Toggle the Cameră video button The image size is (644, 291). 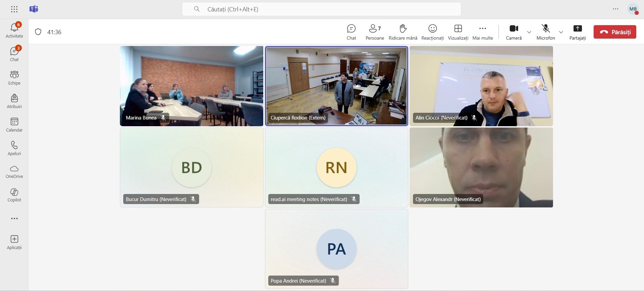point(514,32)
